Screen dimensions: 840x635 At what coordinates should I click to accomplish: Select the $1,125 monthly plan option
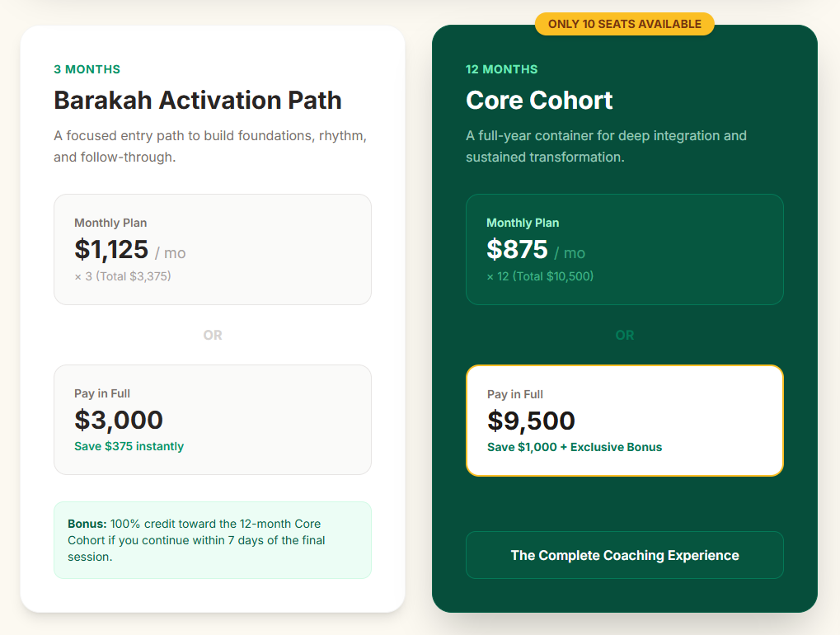(212, 249)
